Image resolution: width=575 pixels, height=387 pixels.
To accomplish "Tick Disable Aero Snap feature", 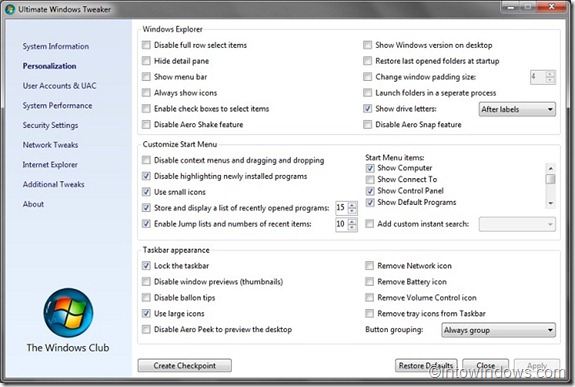I will click(367, 125).
